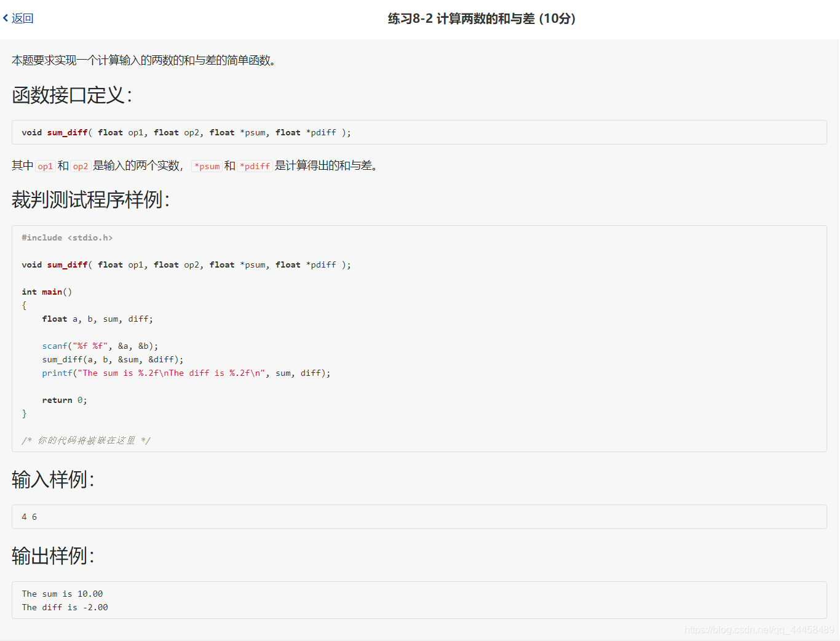
Task: Click the heading 函数接口定义:
Action: [72, 95]
